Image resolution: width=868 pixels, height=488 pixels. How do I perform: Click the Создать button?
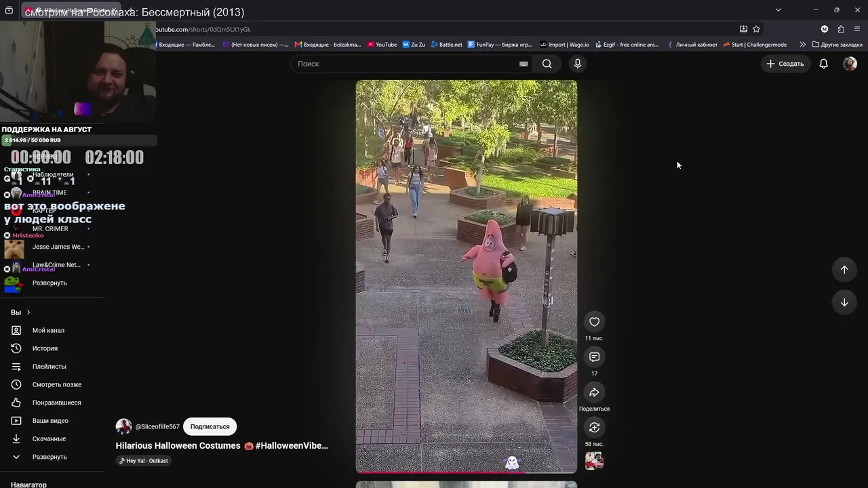[785, 64]
